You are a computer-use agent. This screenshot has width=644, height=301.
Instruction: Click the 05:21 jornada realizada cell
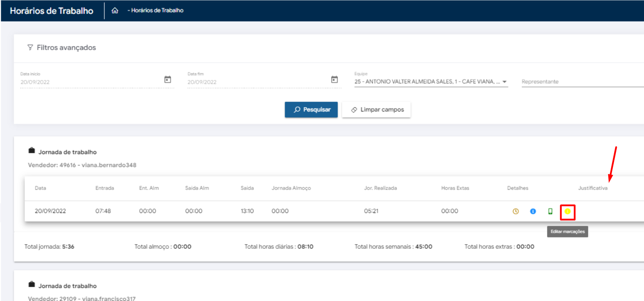coord(371,211)
